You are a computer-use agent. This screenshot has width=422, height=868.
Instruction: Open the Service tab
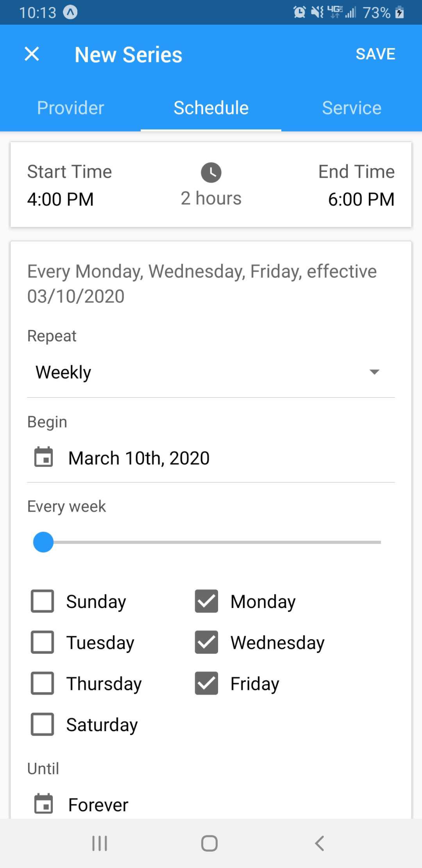click(351, 108)
